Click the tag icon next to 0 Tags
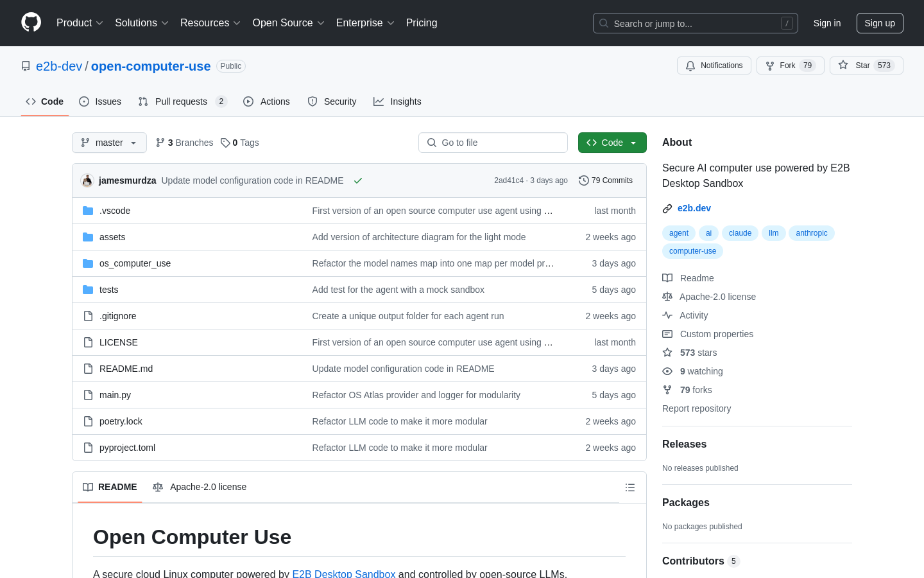Viewport: 924px width, 578px height. click(x=225, y=143)
